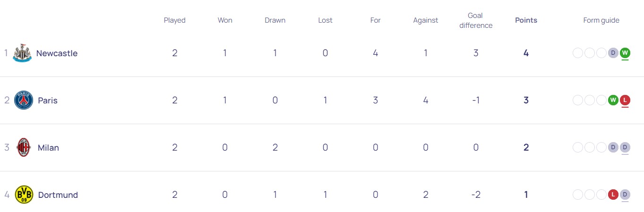Click the Paris Saint-Germain crest icon

tap(24, 100)
